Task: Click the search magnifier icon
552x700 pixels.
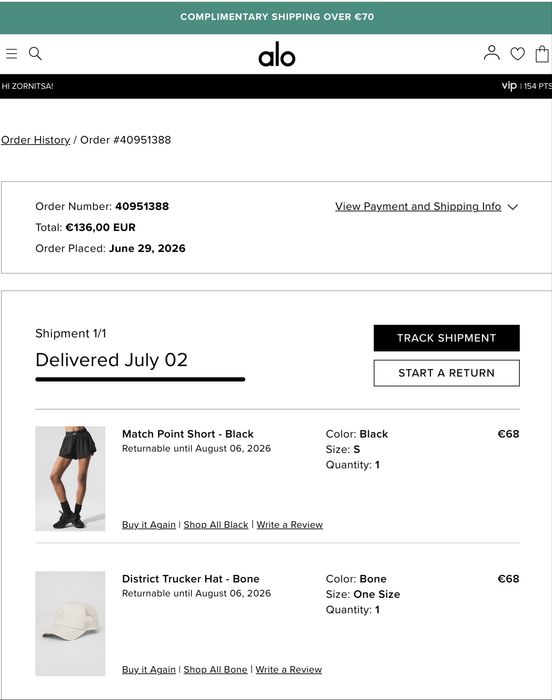Action: point(35,54)
